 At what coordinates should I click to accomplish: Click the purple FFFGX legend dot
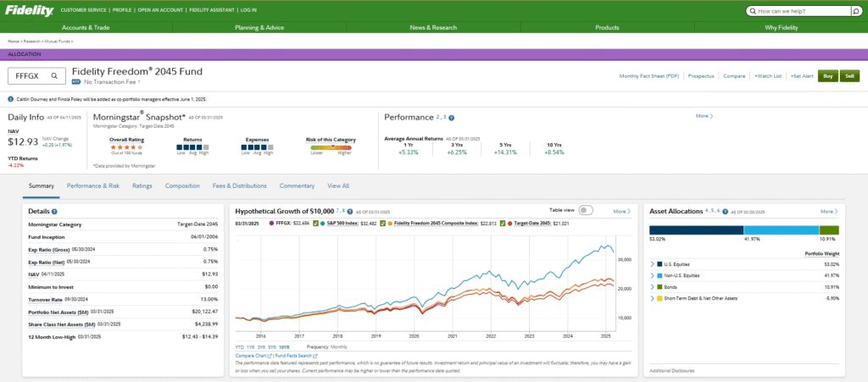271,224
